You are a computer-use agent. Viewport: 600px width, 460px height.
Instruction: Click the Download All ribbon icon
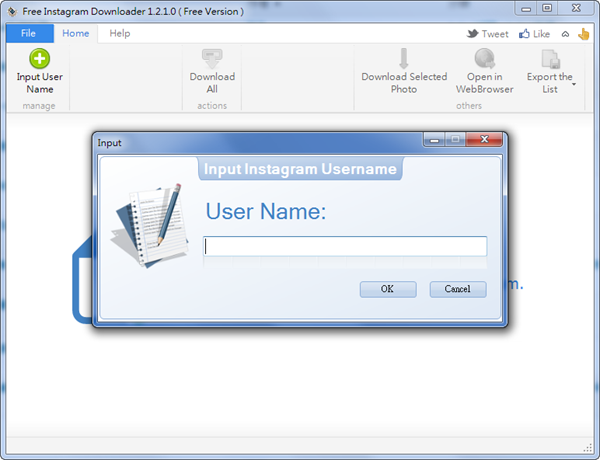[212, 59]
